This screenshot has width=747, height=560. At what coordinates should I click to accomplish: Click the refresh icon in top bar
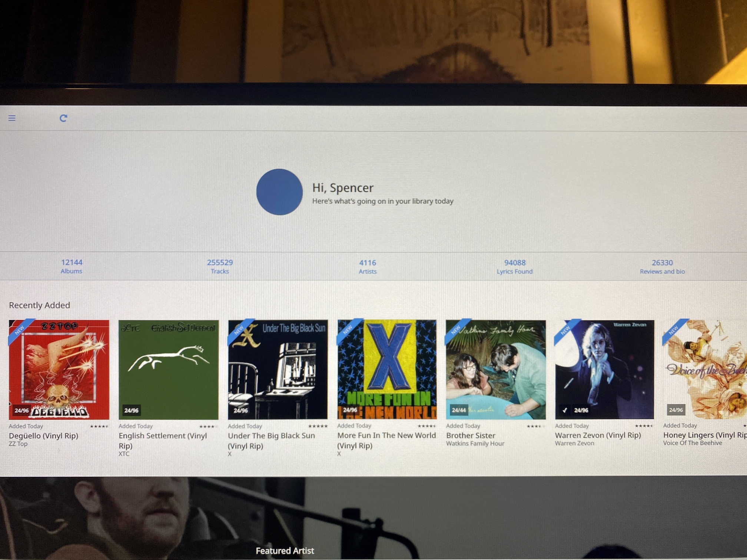coord(63,118)
